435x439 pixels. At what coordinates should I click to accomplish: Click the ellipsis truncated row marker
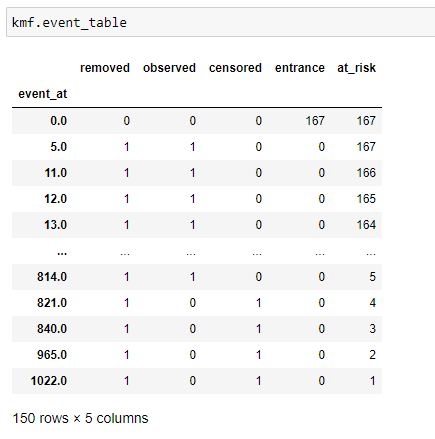[x=62, y=253]
